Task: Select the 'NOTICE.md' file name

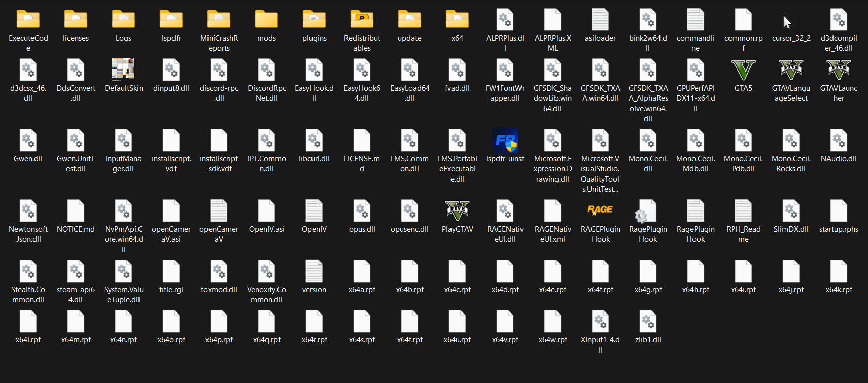Action: click(76, 229)
